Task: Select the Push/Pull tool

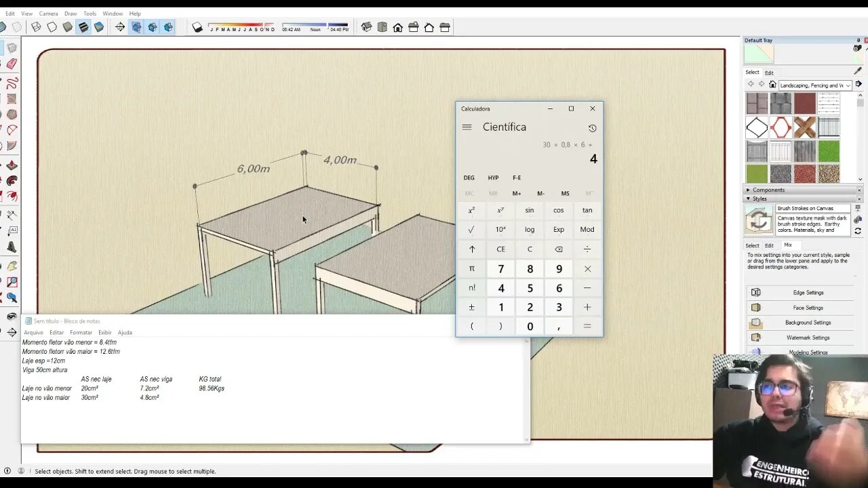Action: click(x=12, y=165)
